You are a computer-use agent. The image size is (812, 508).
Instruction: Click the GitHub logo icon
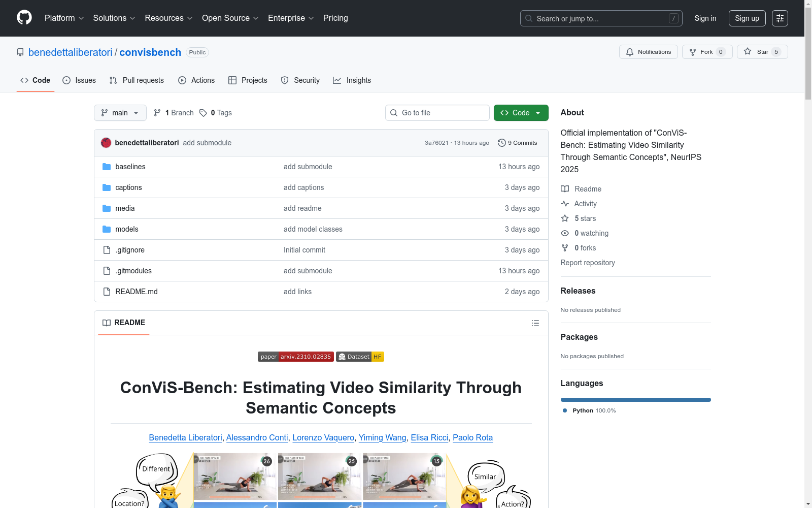[x=24, y=18]
